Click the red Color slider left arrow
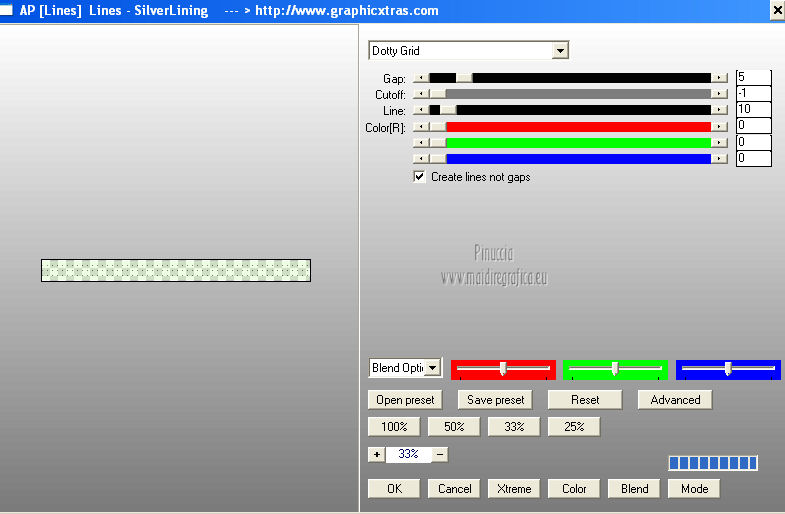This screenshot has height=514, width=785. (x=421, y=127)
